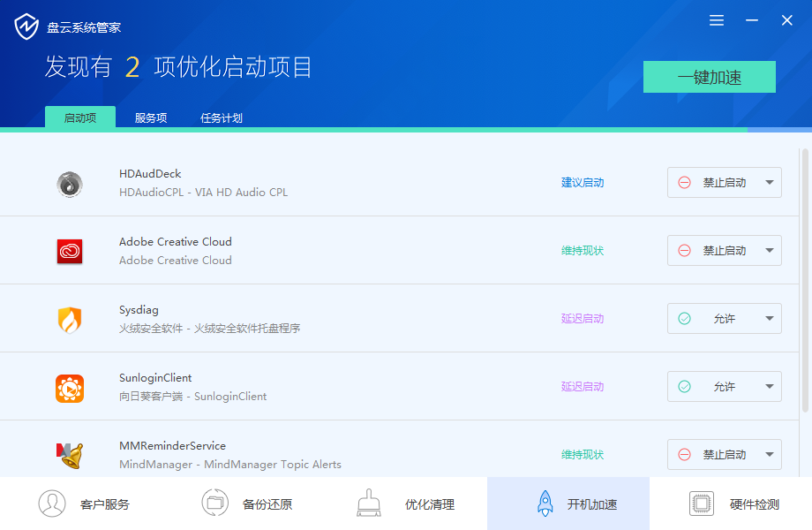Click the 优化清理 broom icon
Viewport: 812px width, 530px height.
pyautogui.click(x=369, y=503)
